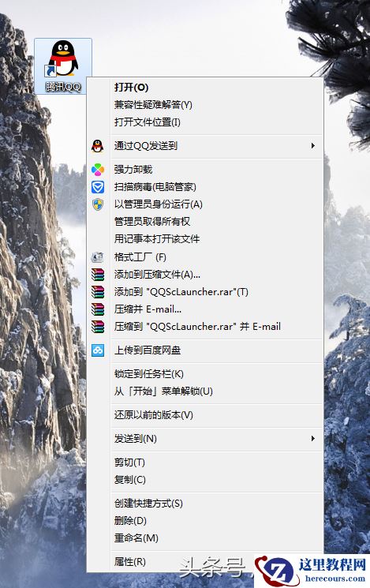Open the 发送到(N) menu item
This screenshot has height=588, width=370.
(x=205, y=438)
